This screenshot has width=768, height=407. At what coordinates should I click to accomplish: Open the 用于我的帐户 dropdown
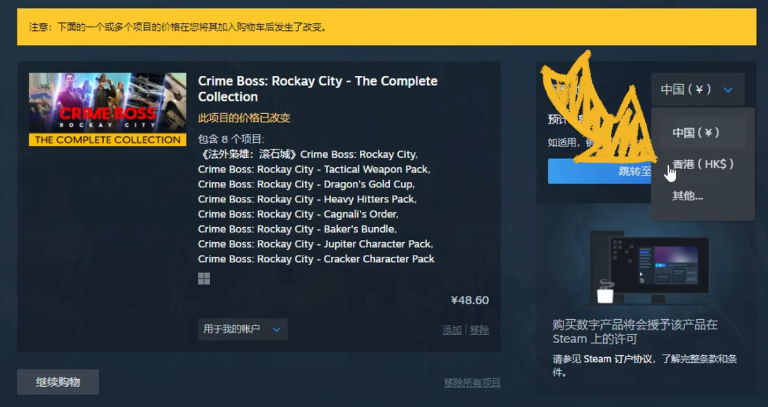242,329
